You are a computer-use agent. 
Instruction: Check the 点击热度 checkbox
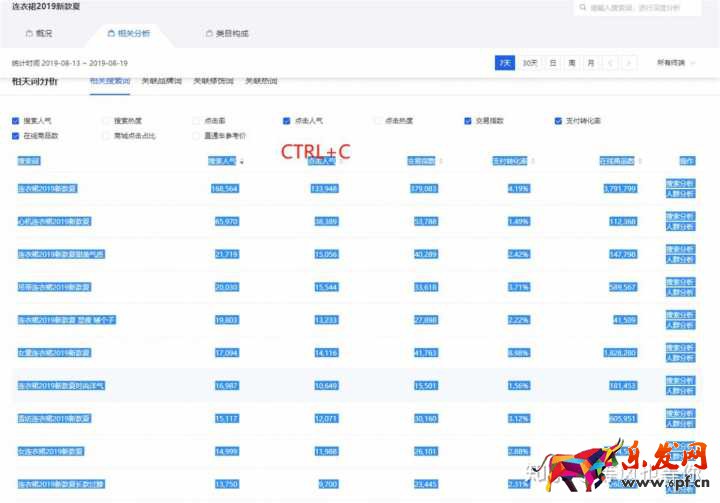point(377,121)
